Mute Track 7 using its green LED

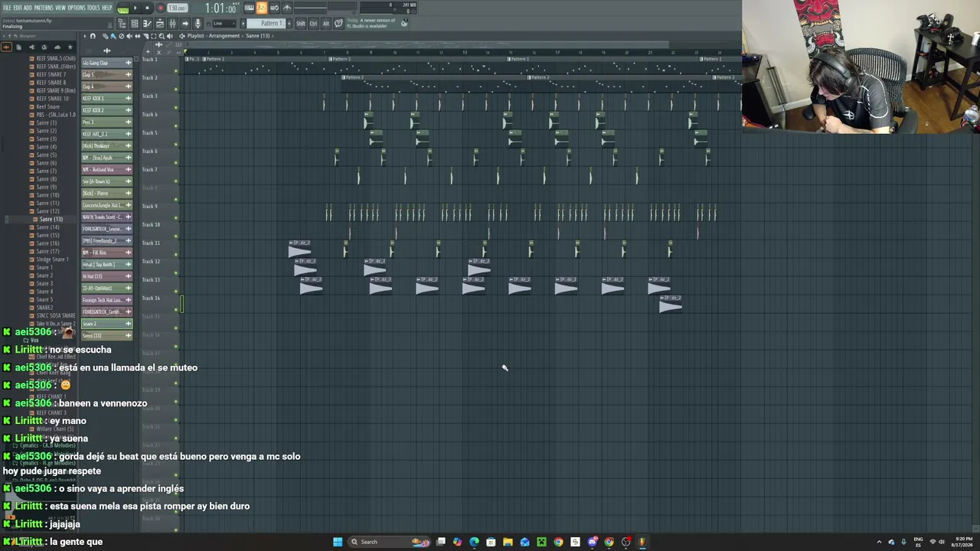click(x=176, y=182)
